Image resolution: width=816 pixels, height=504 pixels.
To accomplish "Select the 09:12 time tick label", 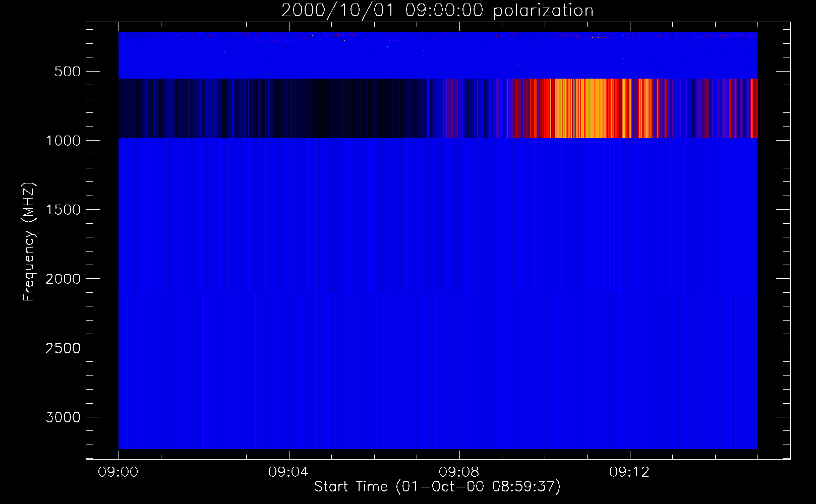I will click(629, 472).
